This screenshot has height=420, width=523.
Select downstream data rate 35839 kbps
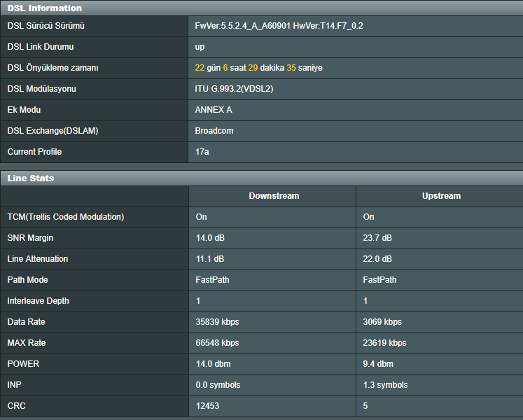click(x=217, y=322)
